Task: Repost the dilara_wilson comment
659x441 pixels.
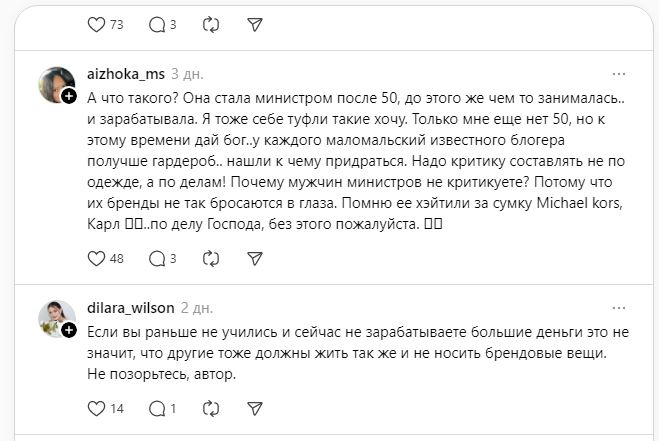Action: (211, 408)
